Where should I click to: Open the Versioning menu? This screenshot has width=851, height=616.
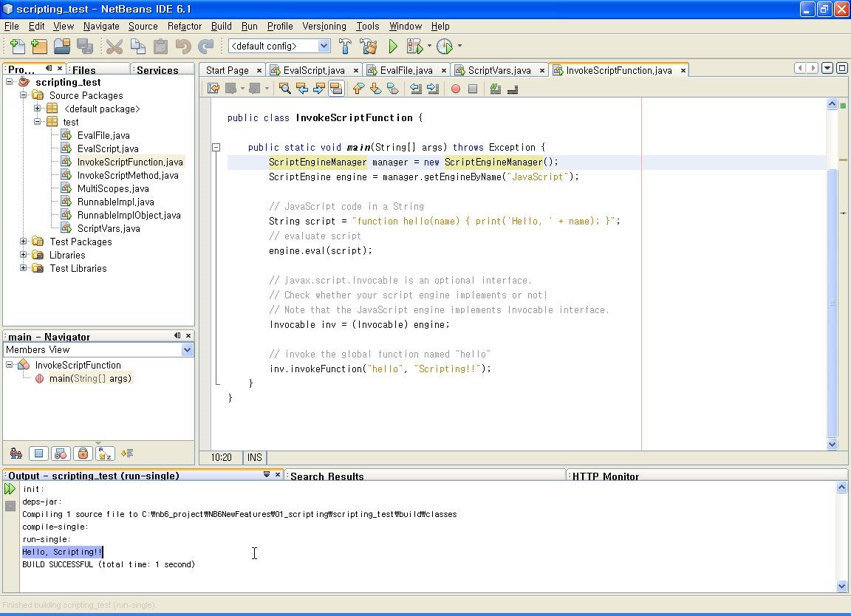[324, 26]
